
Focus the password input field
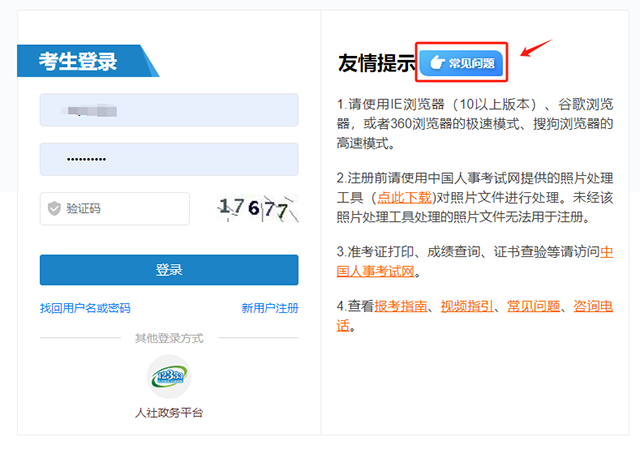169,159
